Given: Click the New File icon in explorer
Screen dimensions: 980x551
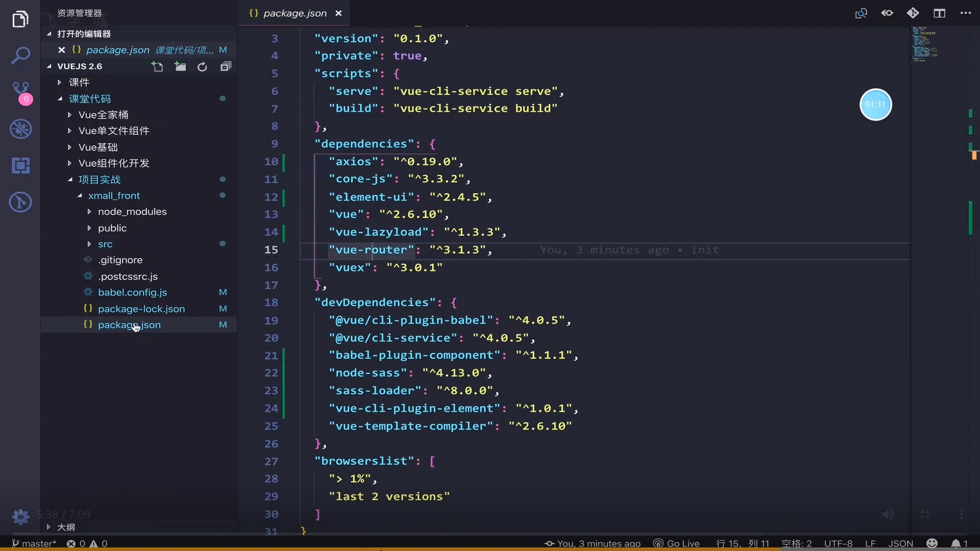Looking at the screenshot, I should (x=157, y=67).
